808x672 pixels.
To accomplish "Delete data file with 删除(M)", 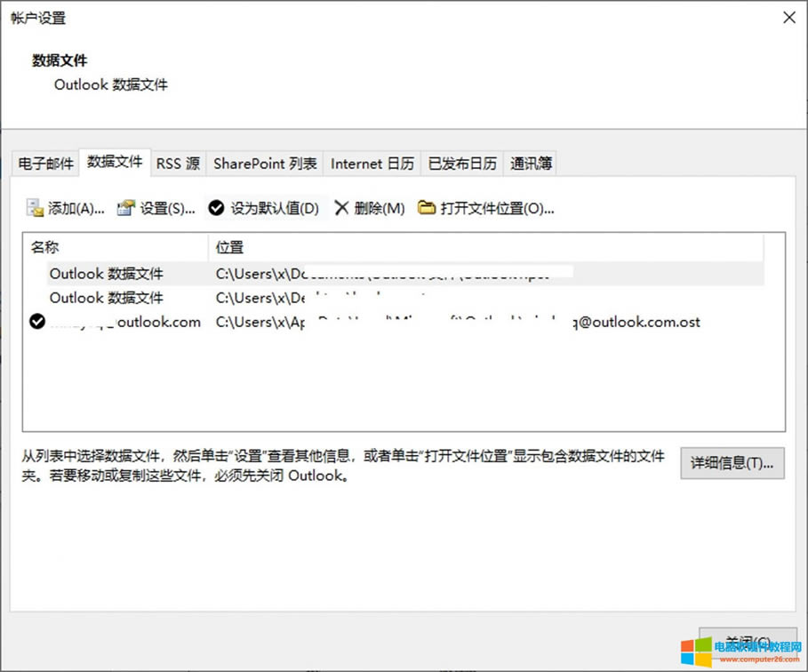I will (x=370, y=208).
